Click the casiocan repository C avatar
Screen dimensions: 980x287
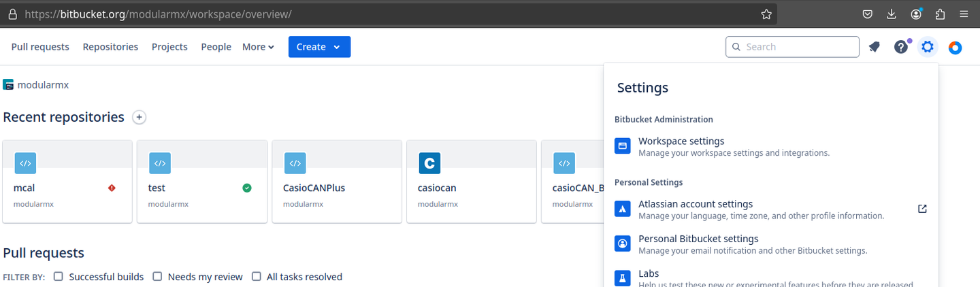tap(429, 163)
